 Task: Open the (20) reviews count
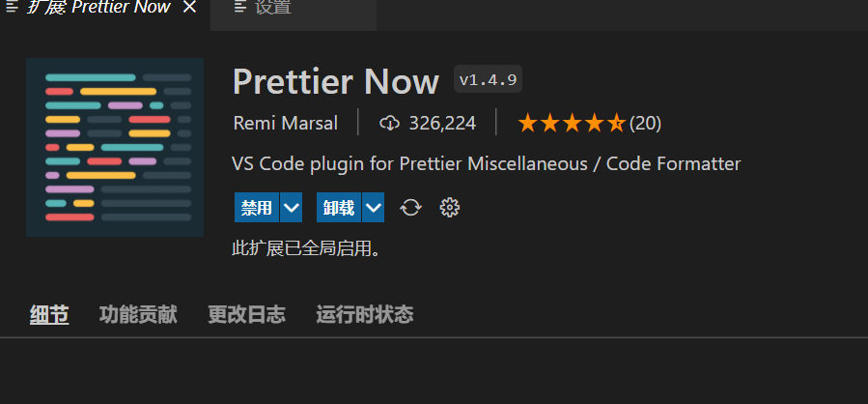coord(646,123)
